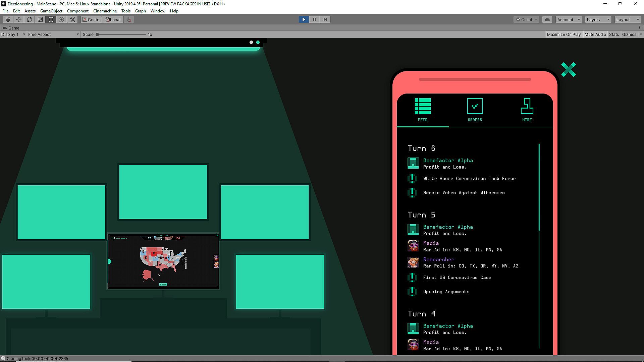The image size is (644, 362).
Task: Select the Rect Transform tool
Action: (51, 19)
